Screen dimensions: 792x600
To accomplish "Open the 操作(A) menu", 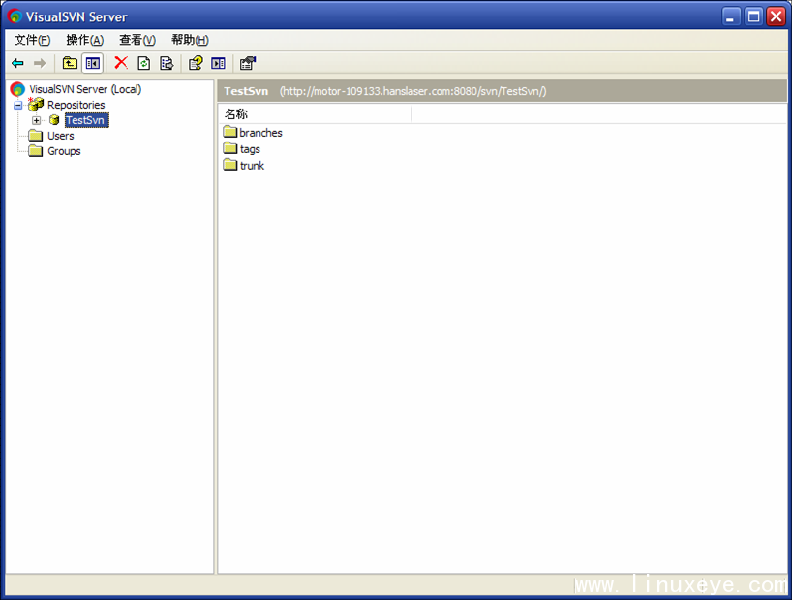I will tap(85, 40).
